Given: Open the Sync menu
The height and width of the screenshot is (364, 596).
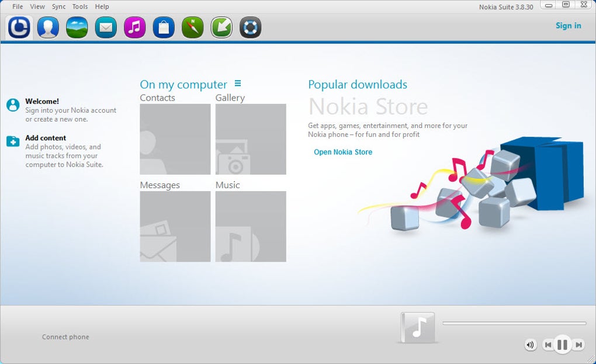Looking at the screenshot, I should click(x=58, y=6).
